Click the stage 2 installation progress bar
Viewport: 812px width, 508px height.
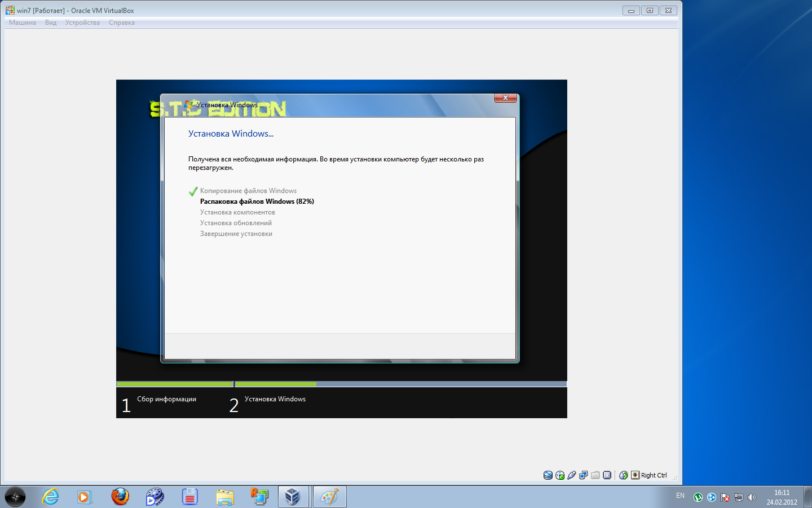400,384
